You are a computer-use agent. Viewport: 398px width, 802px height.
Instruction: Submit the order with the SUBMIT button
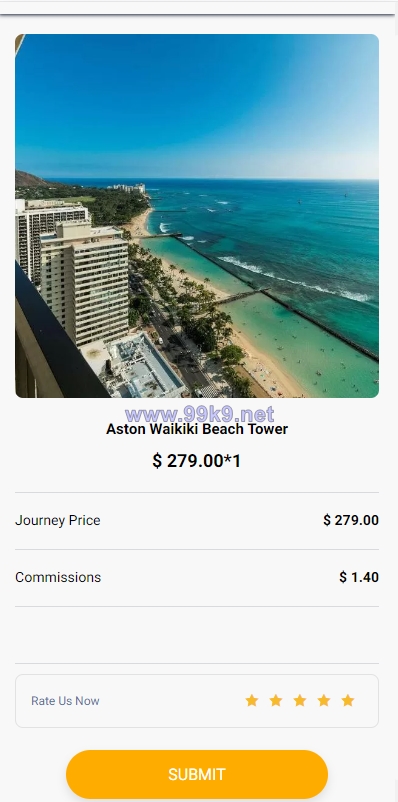(197, 774)
